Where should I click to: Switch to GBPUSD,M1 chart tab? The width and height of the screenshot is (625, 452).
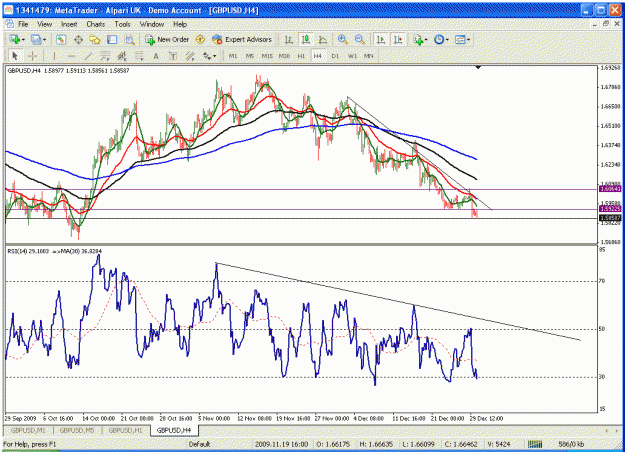[x=28, y=430]
